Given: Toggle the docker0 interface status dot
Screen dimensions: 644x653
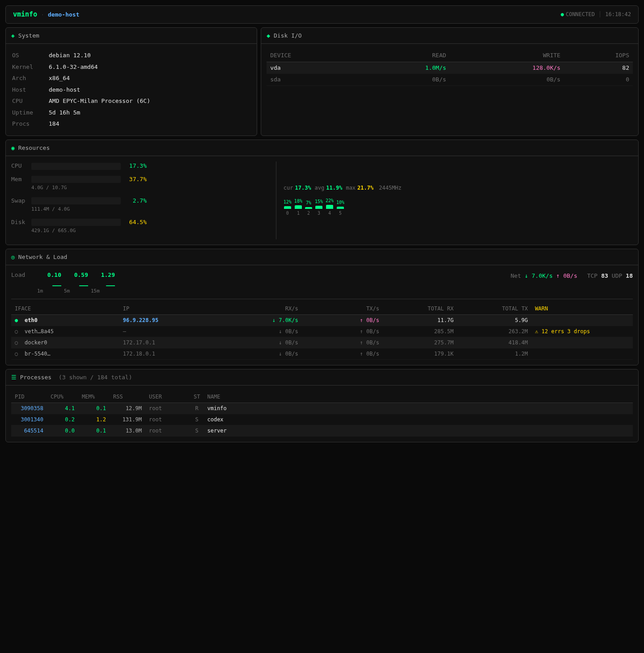Looking at the screenshot, I should pos(17,343).
